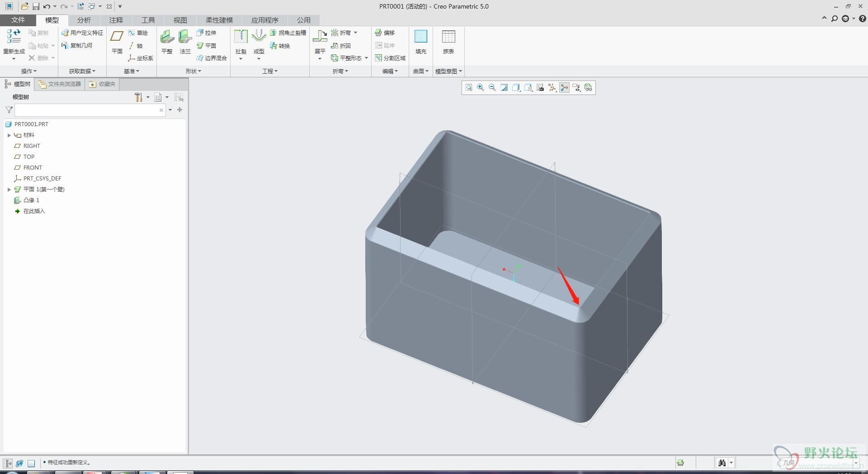Expand the 基准 group dropdown
This screenshot has width=868, height=474.
point(132,71)
